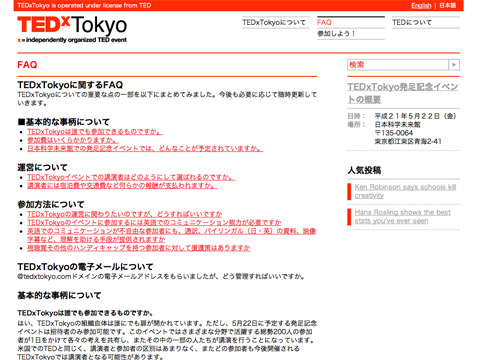Open FAQ link about 英語でのコミュニケーション能力
480x360 pixels.
154,222
